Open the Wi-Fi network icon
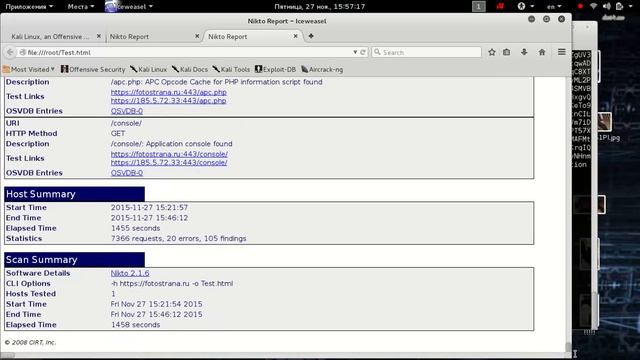Image resolution: width=640 pixels, height=360 pixels. pyautogui.click(x=593, y=6)
